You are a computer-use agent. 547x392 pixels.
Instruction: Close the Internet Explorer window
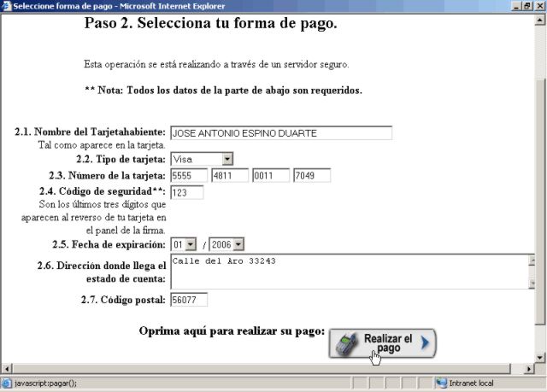coord(538,6)
